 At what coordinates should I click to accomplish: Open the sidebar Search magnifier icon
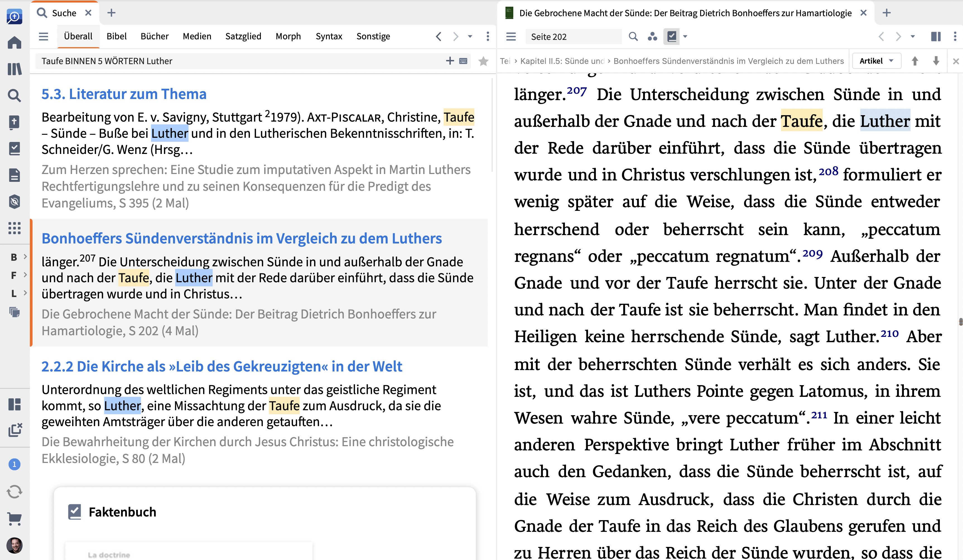pyautogui.click(x=15, y=95)
